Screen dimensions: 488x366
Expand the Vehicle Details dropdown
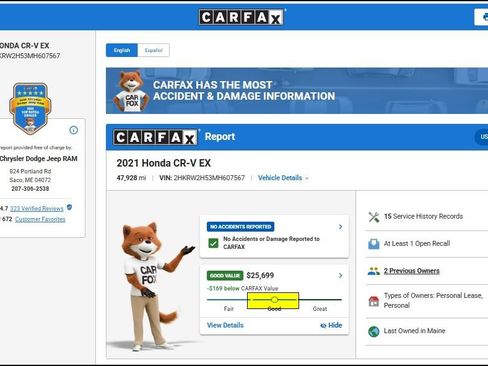283,178
